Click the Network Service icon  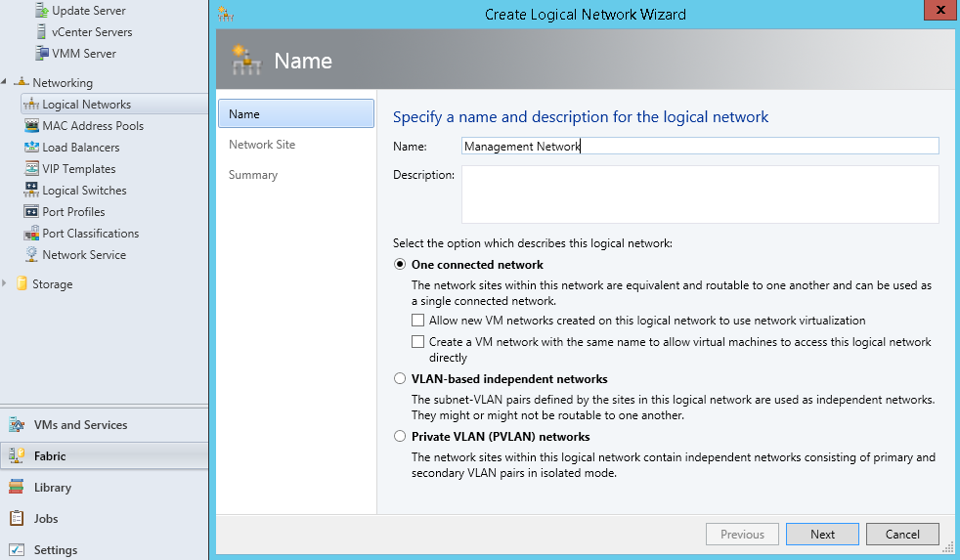(31, 254)
